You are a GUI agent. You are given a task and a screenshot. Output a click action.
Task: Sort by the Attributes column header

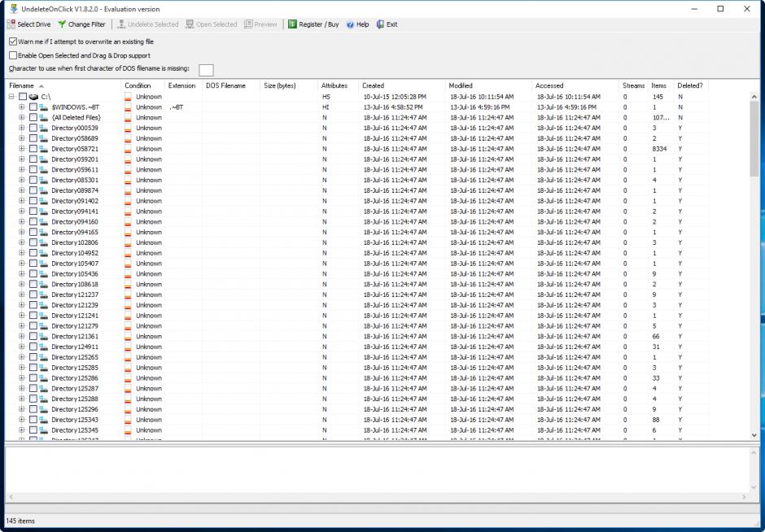[x=338, y=85]
